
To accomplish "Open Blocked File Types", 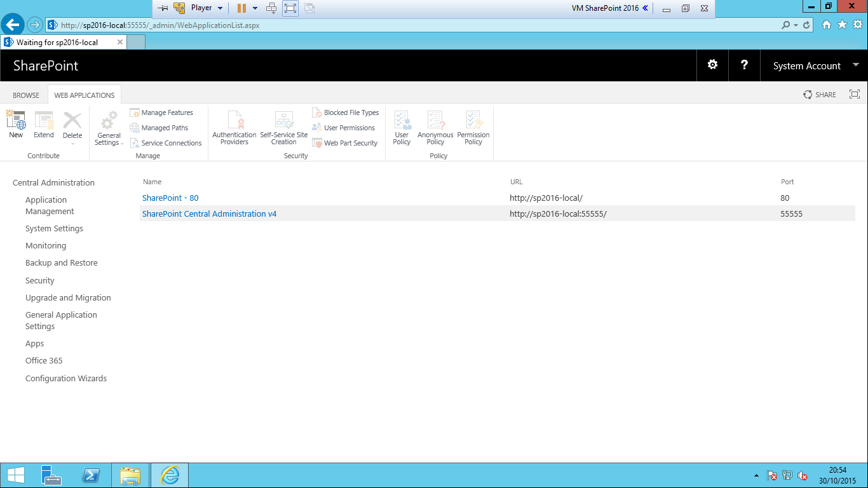I will tap(346, 112).
